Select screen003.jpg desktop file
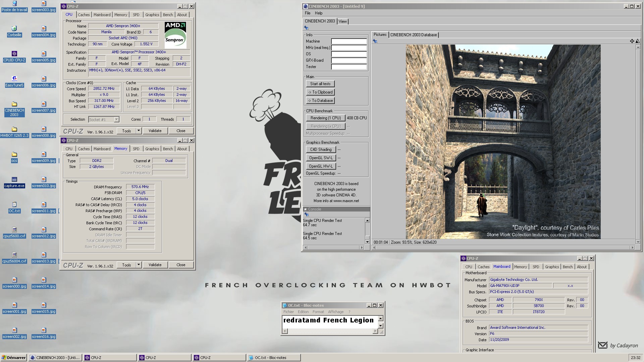The width and height of the screenshot is (644, 362). [x=44, y=6]
